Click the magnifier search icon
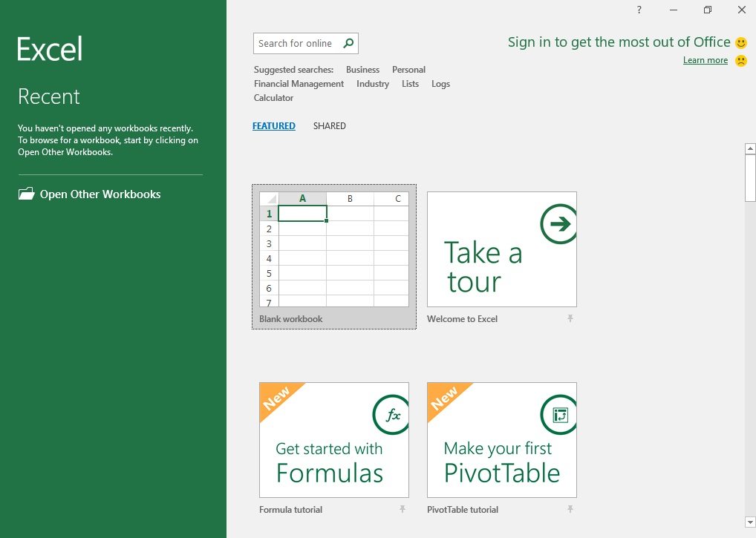The image size is (756, 538). (348, 44)
